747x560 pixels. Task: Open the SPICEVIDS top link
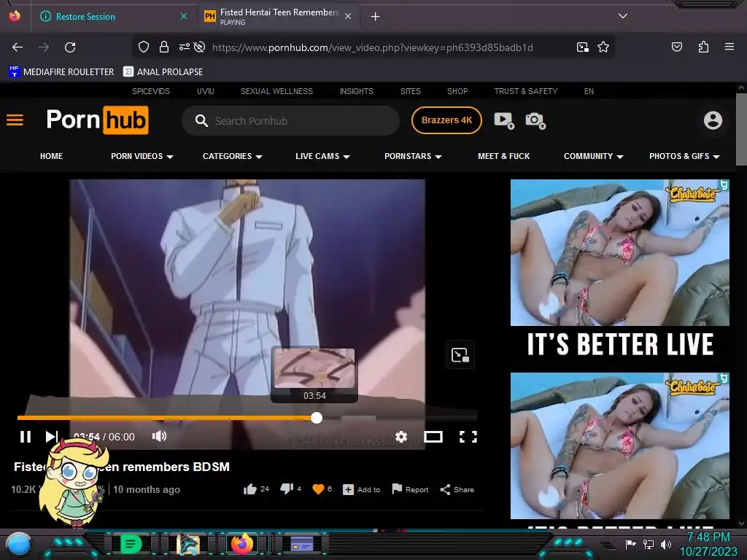coord(151,91)
